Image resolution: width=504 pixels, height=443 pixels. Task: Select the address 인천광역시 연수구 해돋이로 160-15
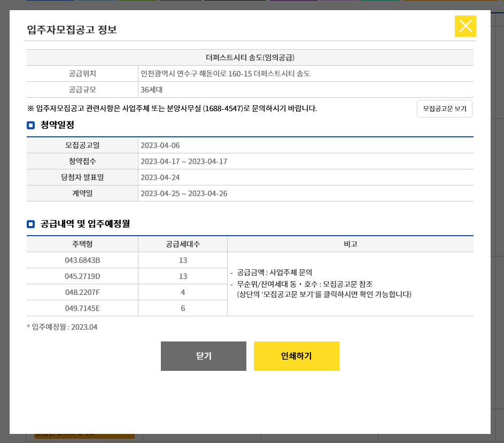[196, 74]
